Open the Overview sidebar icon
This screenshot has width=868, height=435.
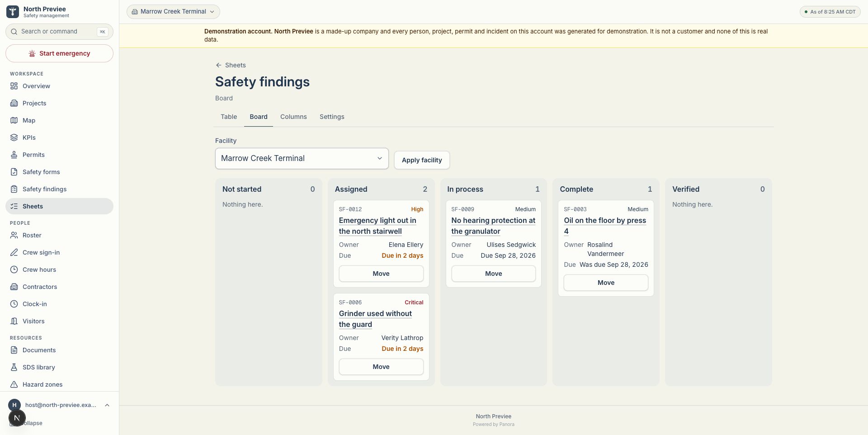coord(14,86)
